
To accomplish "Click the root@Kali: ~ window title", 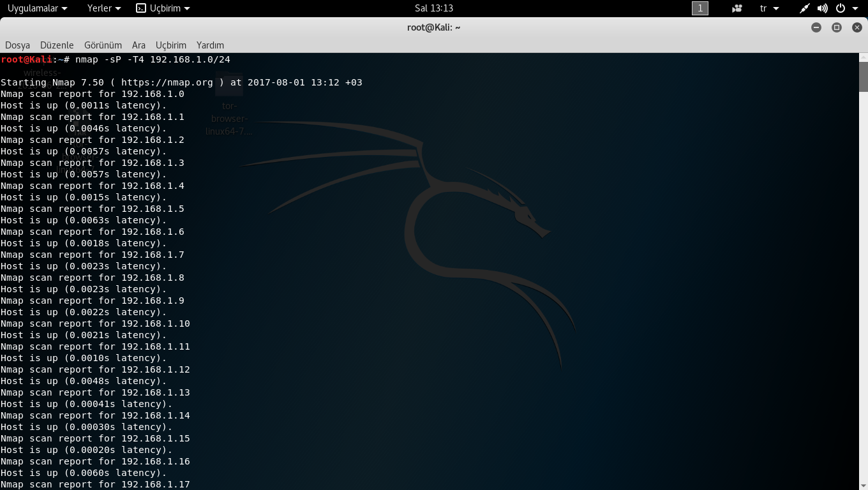I will [434, 27].
